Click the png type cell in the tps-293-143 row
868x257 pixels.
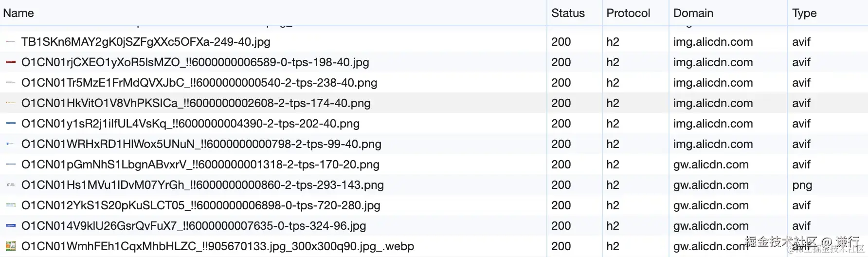(x=802, y=185)
